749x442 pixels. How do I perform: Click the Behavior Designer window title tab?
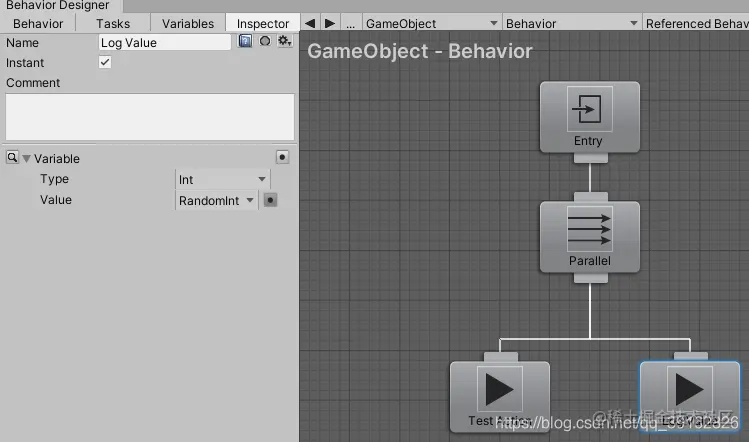(x=58, y=6)
